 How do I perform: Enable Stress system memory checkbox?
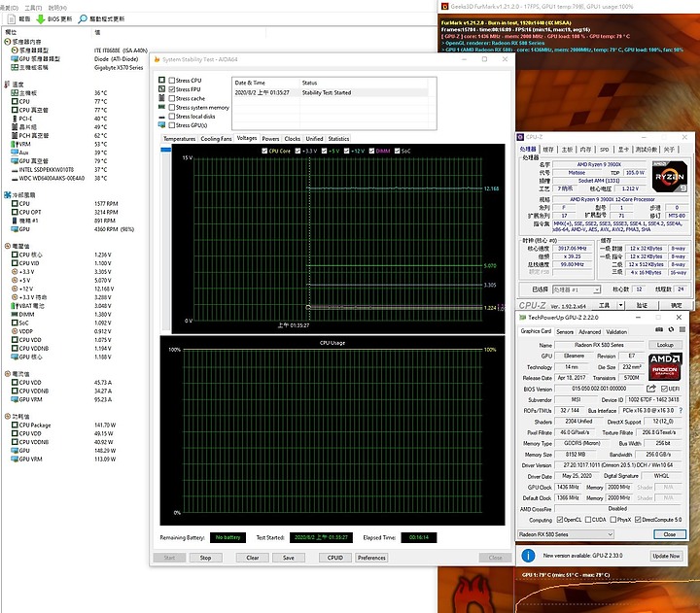pos(172,107)
